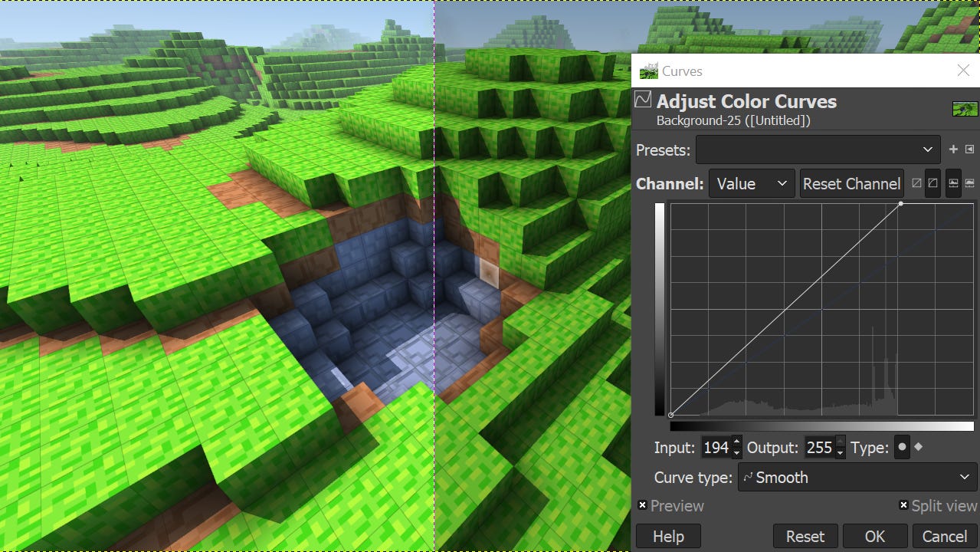Screen dimensions: 980x552
Task: Toggle the Preview checkbox
Action: (x=642, y=505)
